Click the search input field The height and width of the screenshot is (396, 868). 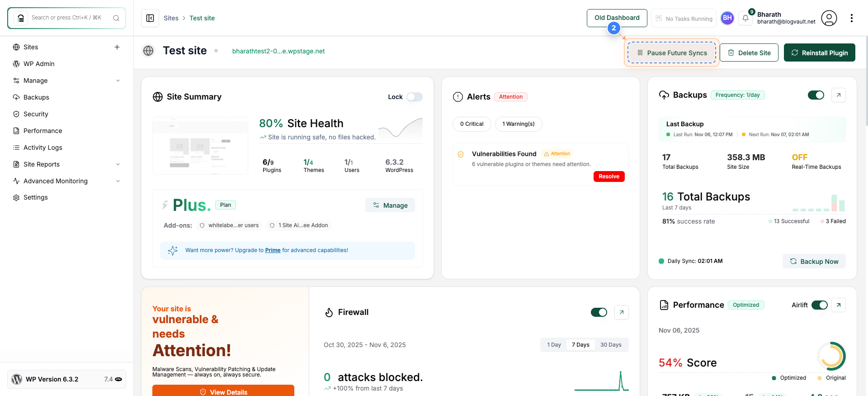[x=66, y=18]
